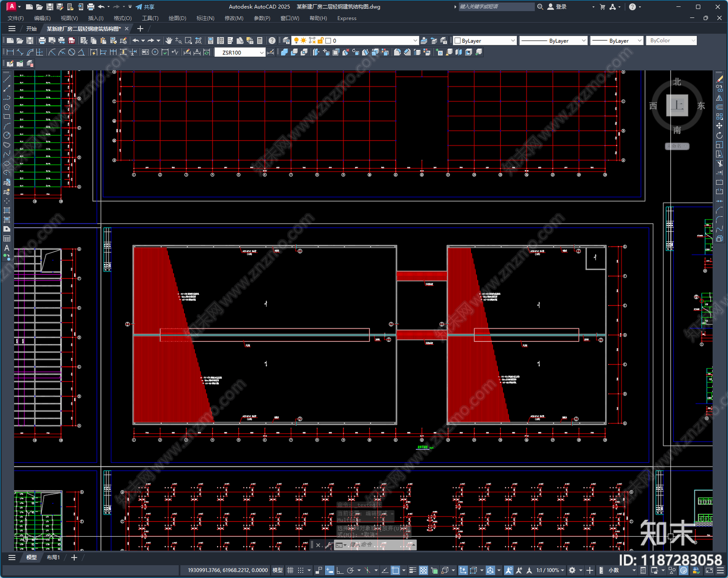The height and width of the screenshot is (578, 728).
Task: Select the Rotate tool in right toolbar
Action: (719, 135)
